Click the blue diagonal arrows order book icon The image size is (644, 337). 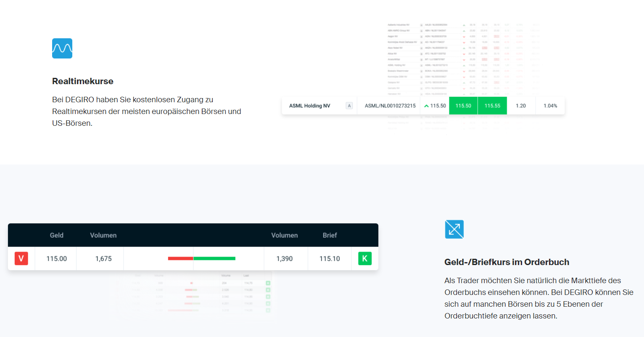coord(454,229)
